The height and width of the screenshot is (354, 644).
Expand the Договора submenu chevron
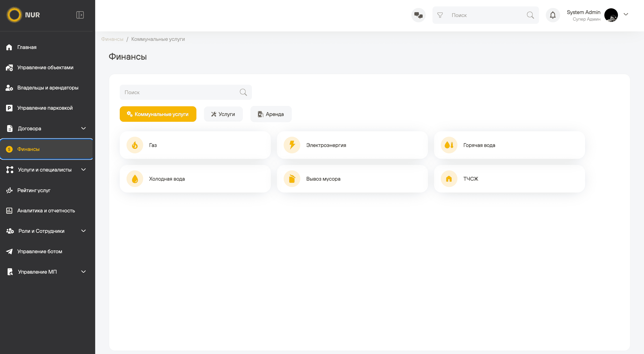coord(83,128)
